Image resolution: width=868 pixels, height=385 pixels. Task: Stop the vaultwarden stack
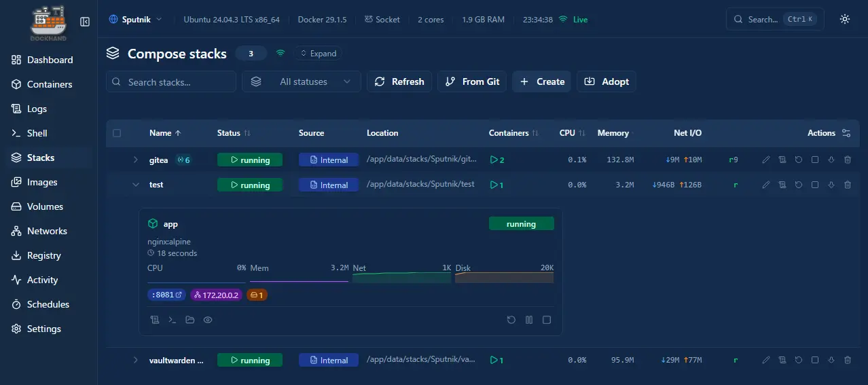(x=815, y=361)
